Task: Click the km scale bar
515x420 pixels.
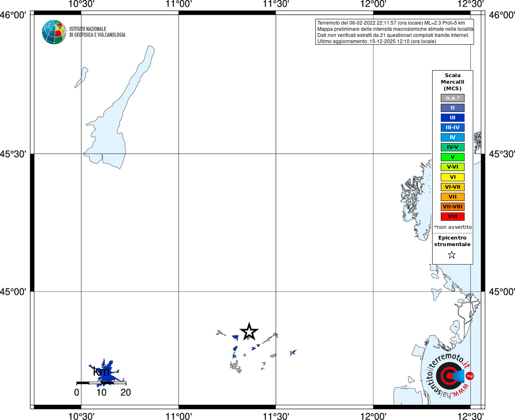Action: pos(101,383)
